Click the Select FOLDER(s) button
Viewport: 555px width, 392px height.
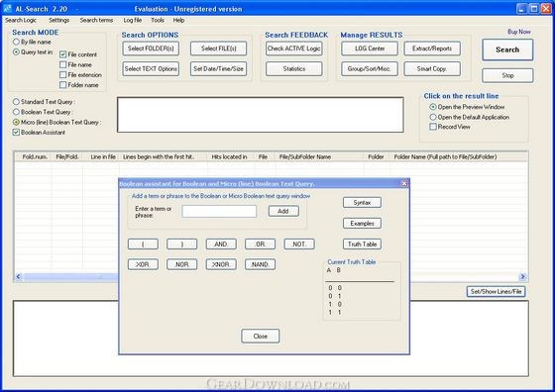tap(151, 49)
